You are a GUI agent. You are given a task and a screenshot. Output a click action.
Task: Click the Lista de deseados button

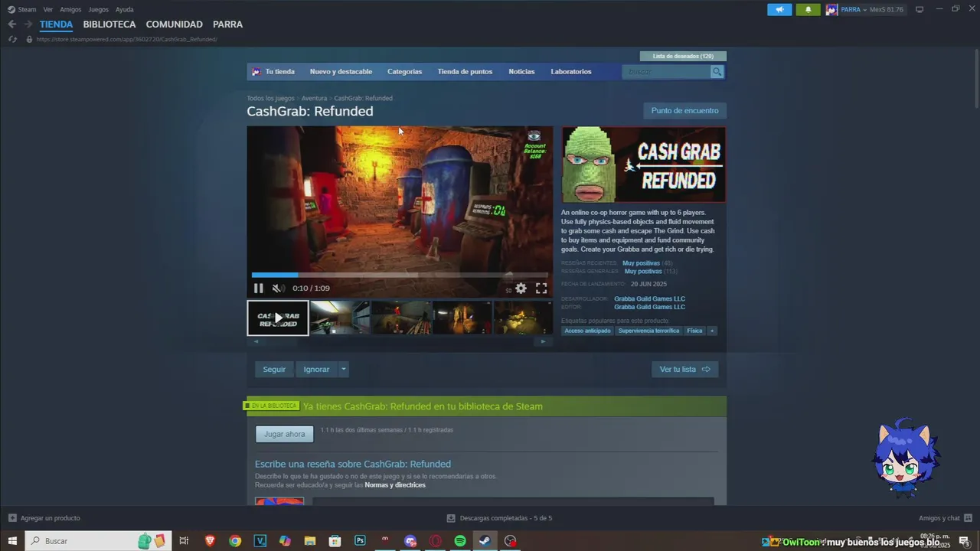click(683, 56)
